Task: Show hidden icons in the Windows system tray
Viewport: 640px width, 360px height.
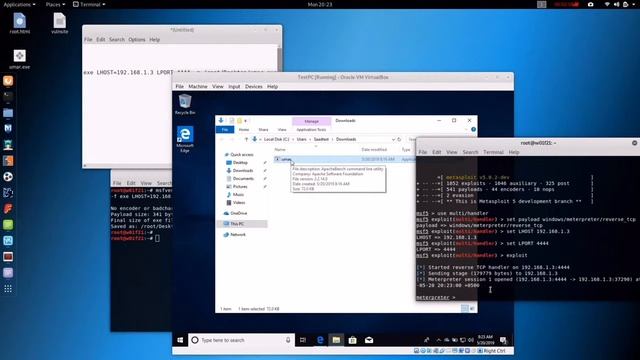Action: [439, 340]
